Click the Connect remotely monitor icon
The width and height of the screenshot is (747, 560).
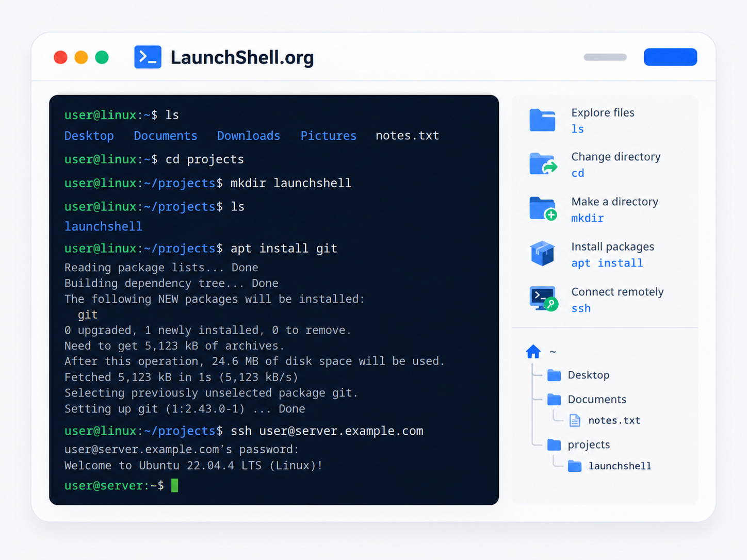[544, 299]
